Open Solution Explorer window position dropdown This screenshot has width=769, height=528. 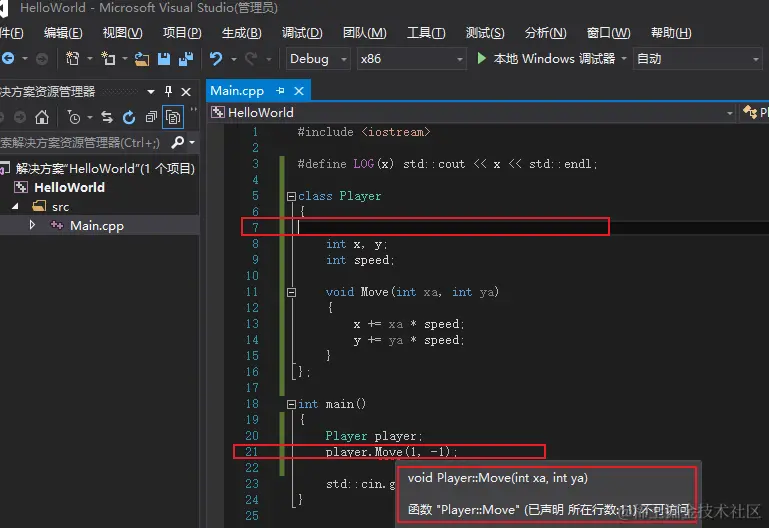(x=151, y=92)
